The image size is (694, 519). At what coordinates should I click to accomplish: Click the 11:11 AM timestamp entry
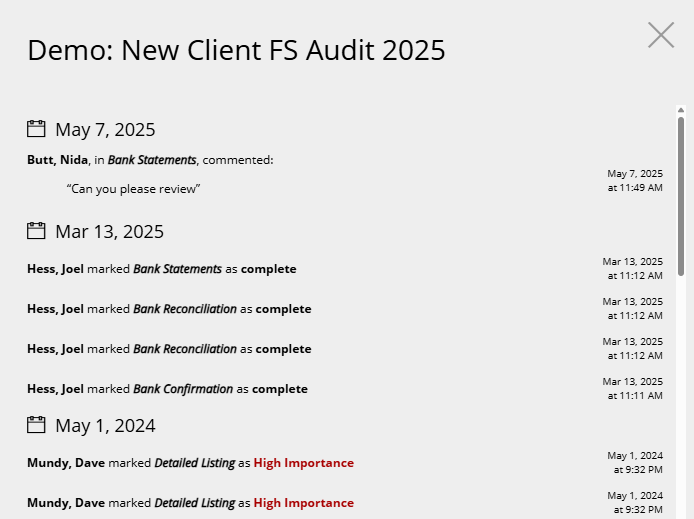pyautogui.click(x=632, y=388)
